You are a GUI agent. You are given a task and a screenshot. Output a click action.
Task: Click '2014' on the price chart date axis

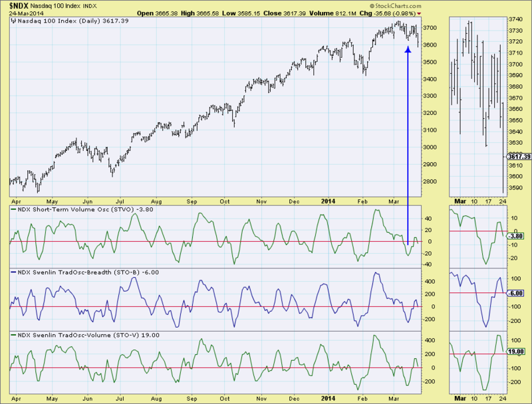point(328,201)
